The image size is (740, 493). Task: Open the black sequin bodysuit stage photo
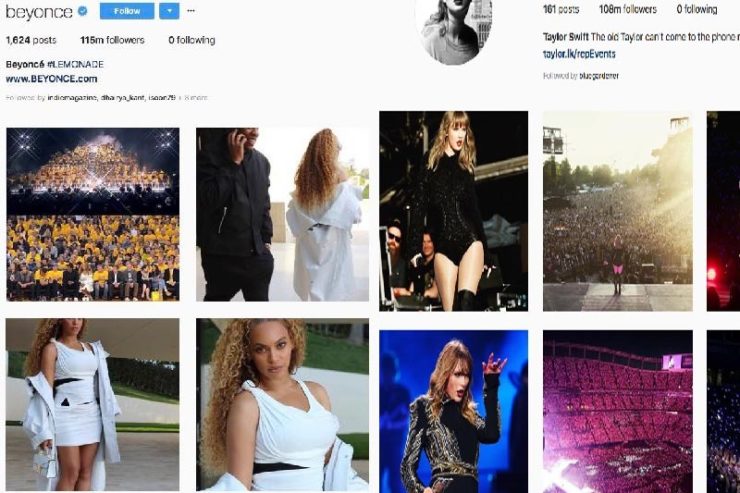[x=454, y=211]
